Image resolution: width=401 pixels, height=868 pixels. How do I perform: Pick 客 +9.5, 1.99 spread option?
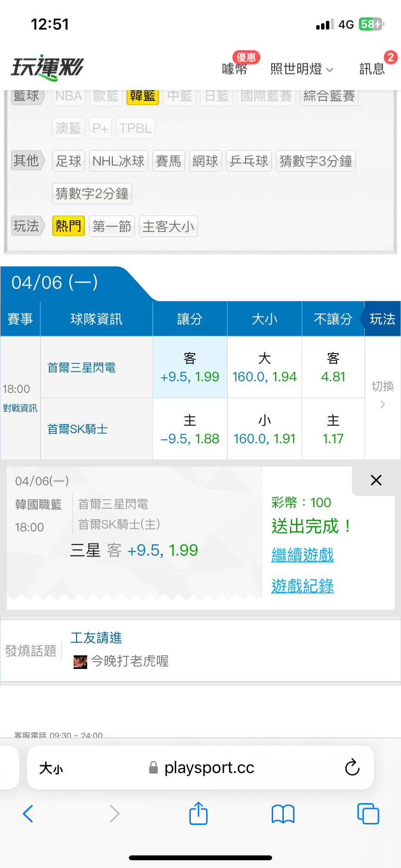click(x=190, y=368)
